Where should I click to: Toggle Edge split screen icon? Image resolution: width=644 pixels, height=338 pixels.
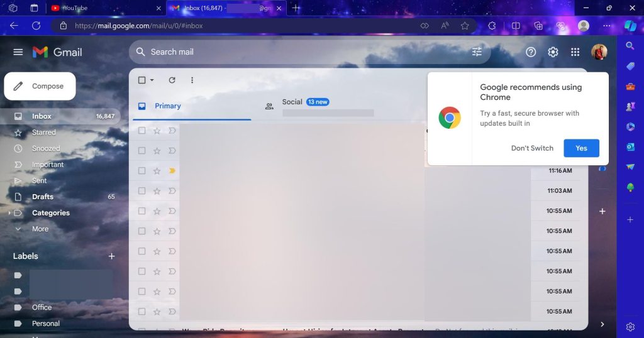click(x=516, y=25)
